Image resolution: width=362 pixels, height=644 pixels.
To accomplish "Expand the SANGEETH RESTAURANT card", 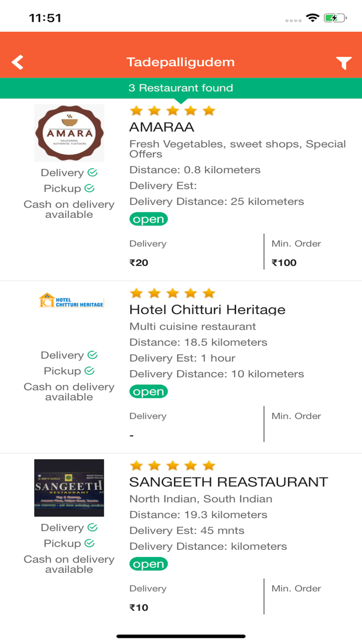I will click(228, 481).
